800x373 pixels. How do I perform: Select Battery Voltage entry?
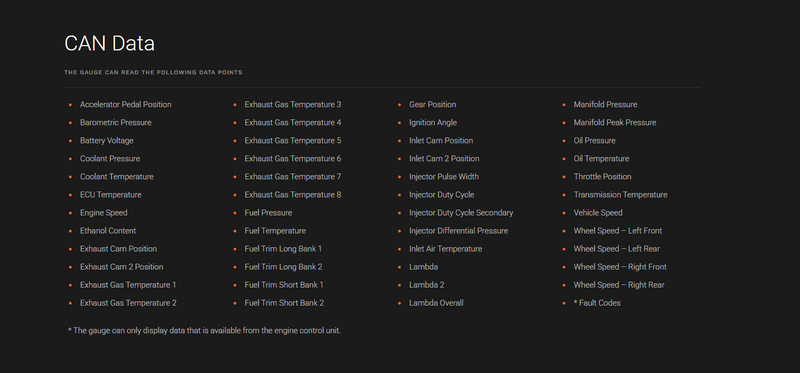[x=107, y=141]
